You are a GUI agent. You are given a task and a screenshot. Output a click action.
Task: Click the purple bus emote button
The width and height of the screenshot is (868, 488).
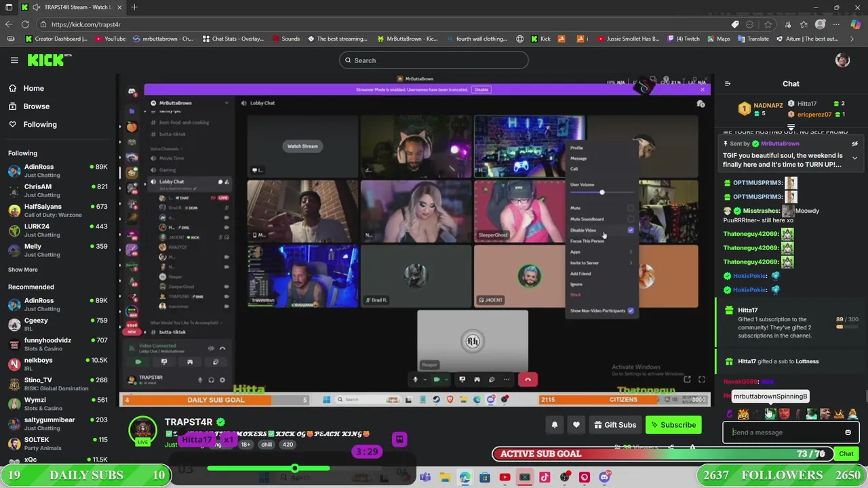point(399,439)
